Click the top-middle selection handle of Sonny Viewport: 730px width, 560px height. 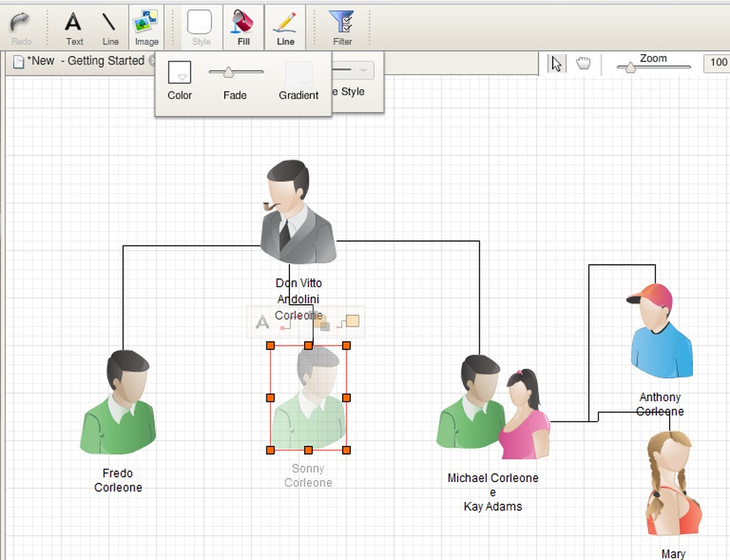(308, 346)
